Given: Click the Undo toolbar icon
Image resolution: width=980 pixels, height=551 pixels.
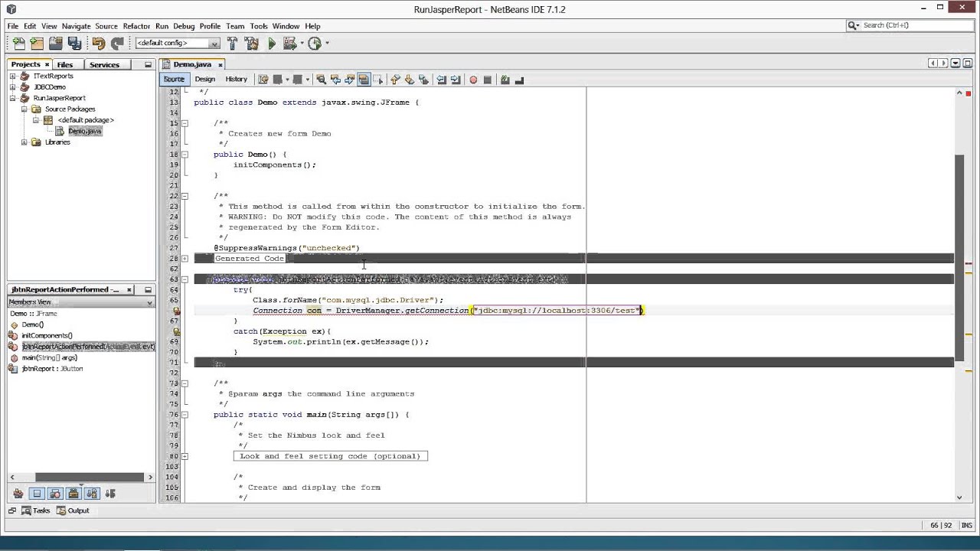Looking at the screenshot, I should point(99,44).
